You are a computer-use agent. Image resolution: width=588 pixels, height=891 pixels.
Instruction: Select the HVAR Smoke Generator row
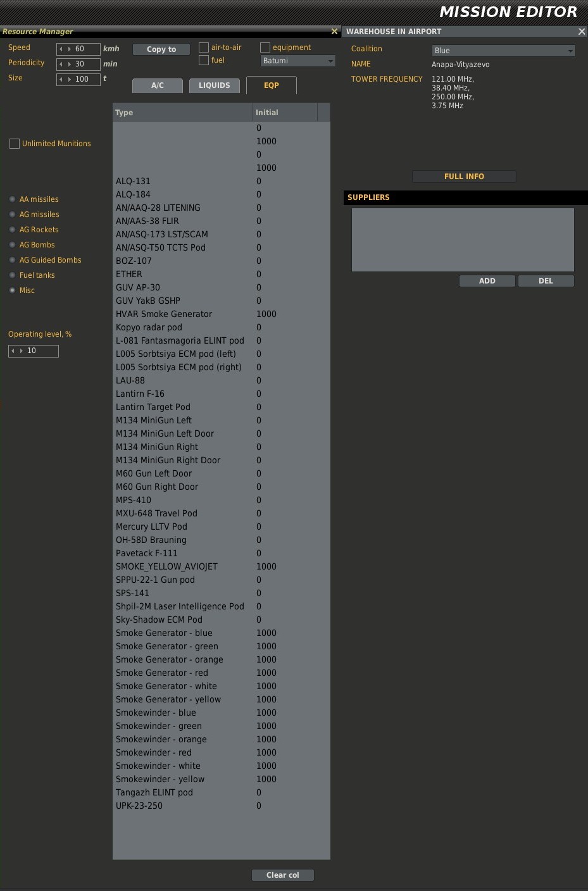(x=221, y=314)
